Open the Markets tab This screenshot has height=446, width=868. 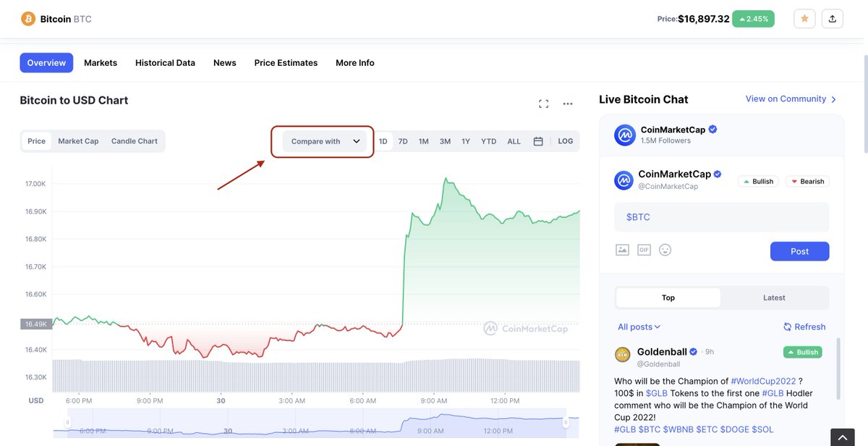click(101, 63)
